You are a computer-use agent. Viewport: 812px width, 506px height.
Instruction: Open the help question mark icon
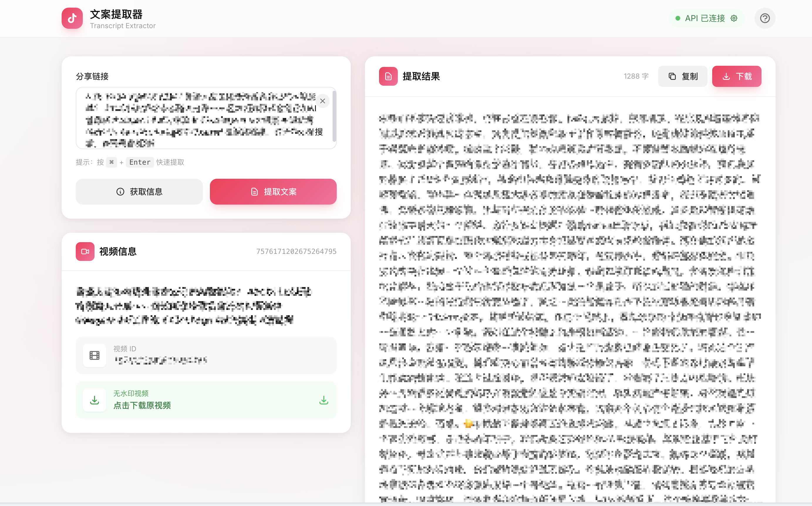point(765,18)
